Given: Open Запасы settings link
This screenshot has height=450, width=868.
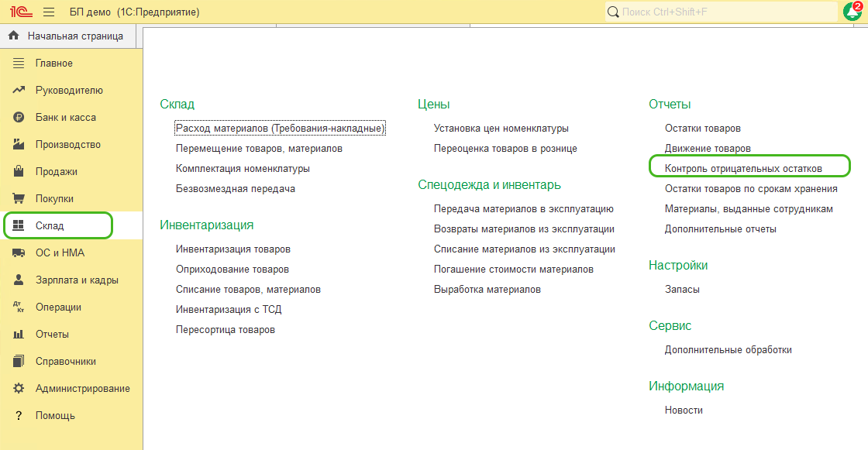Looking at the screenshot, I should [x=682, y=290].
